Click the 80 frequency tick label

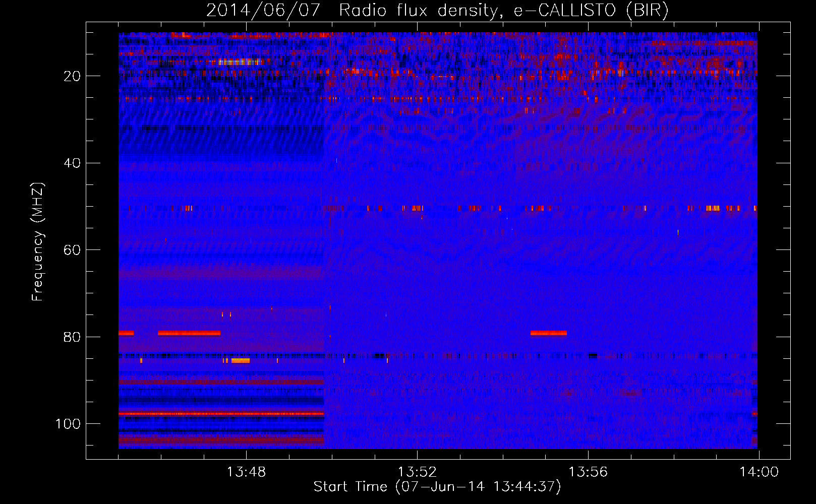[x=73, y=337]
